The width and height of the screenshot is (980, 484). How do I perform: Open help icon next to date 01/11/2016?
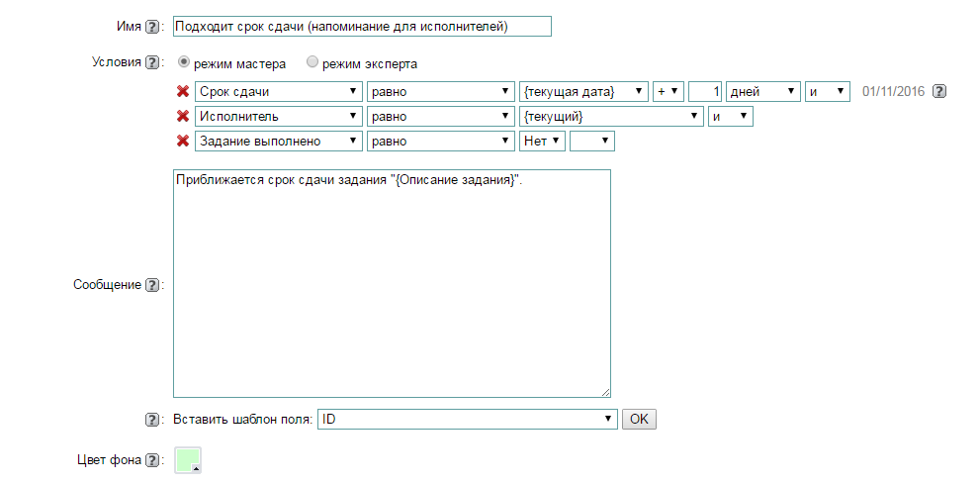point(939,92)
